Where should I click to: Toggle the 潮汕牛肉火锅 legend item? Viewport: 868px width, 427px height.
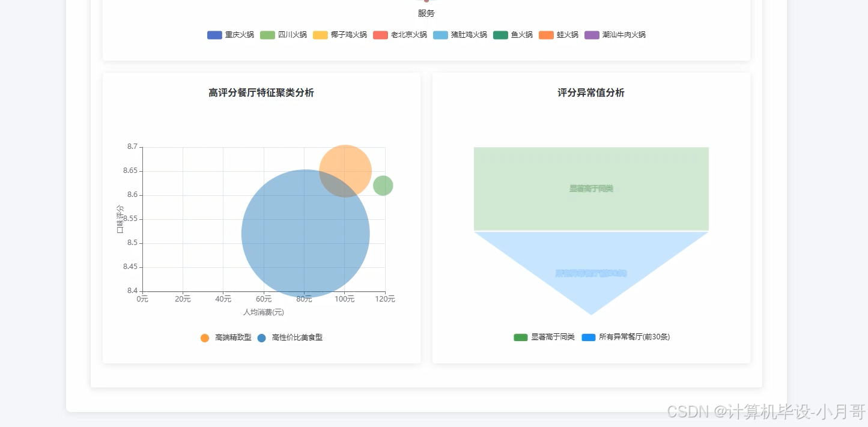pyautogui.click(x=615, y=35)
